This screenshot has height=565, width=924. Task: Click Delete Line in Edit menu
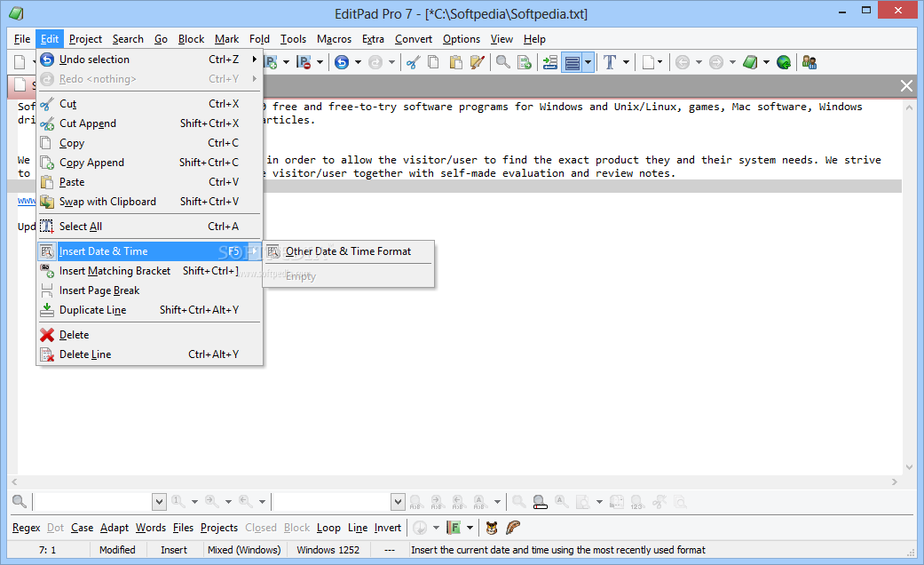point(149,354)
